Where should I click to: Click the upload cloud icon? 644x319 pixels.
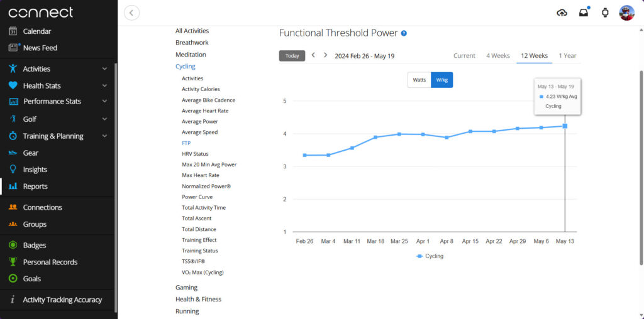[562, 13]
